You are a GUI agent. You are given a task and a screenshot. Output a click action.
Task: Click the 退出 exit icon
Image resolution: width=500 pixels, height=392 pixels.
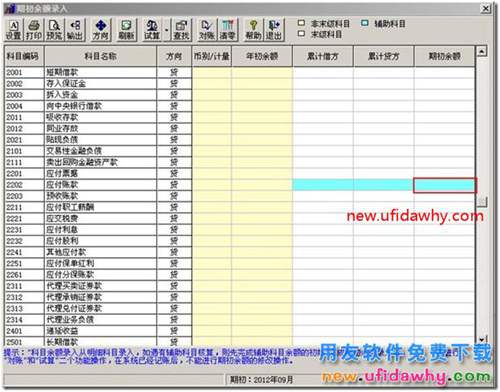[274, 30]
